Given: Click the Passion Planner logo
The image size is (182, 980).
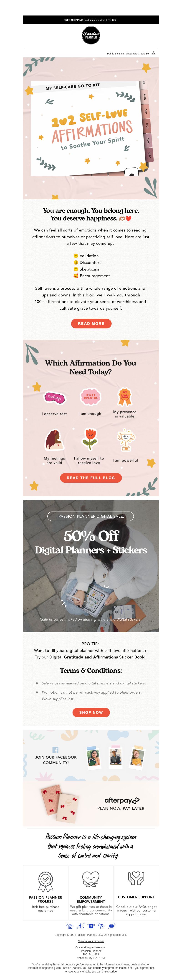Looking at the screenshot, I should tap(91, 35).
